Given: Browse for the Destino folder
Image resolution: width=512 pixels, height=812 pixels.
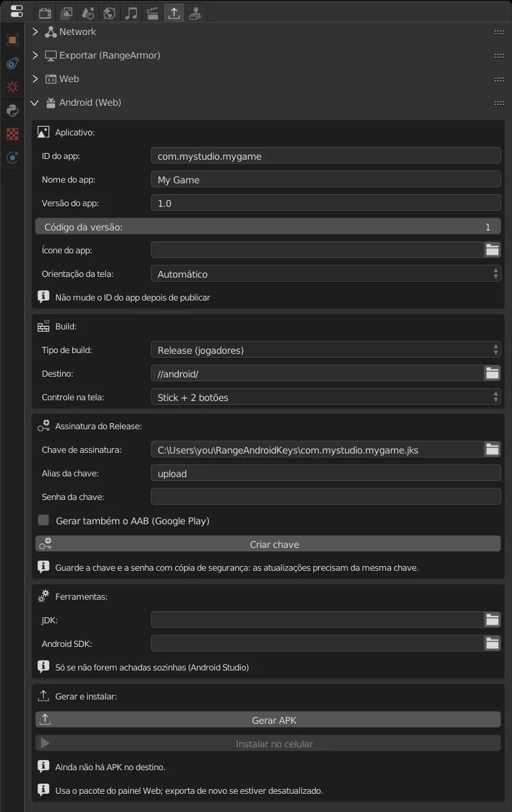Looking at the screenshot, I should tap(492, 373).
